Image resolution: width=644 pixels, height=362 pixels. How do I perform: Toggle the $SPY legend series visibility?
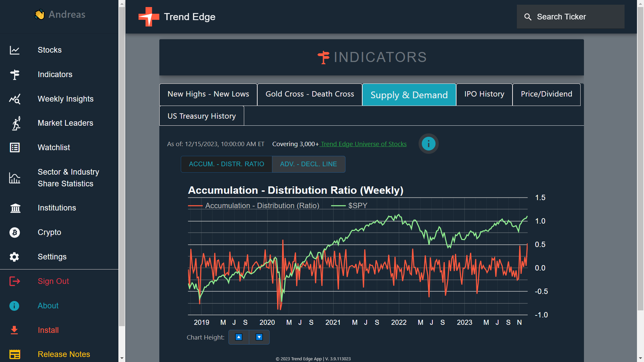(x=357, y=205)
